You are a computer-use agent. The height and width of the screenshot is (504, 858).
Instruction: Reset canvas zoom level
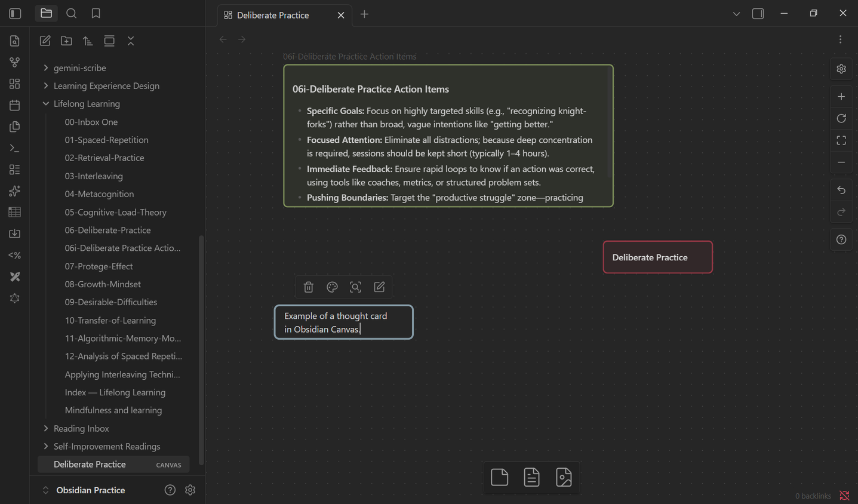[x=841, y=118]
